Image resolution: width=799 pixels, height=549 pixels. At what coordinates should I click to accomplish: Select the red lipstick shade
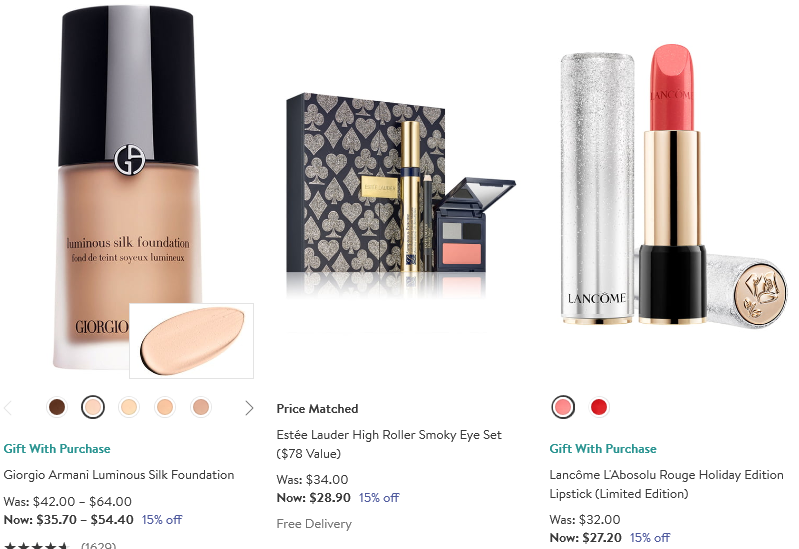599,407
